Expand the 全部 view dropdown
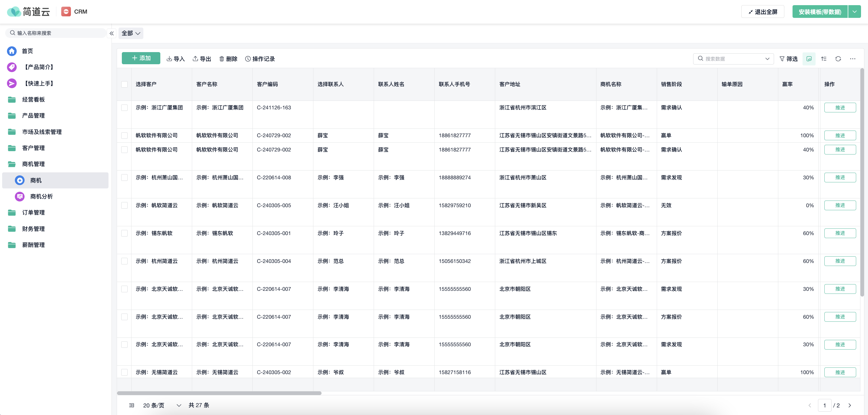The height and width of the screenshot is (415, 868). point(131,33)
